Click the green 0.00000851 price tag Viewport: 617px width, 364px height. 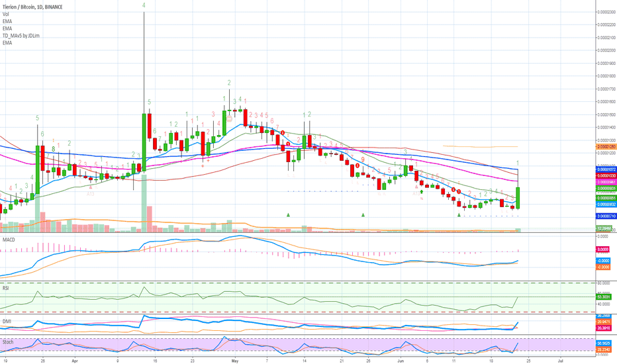606,198
